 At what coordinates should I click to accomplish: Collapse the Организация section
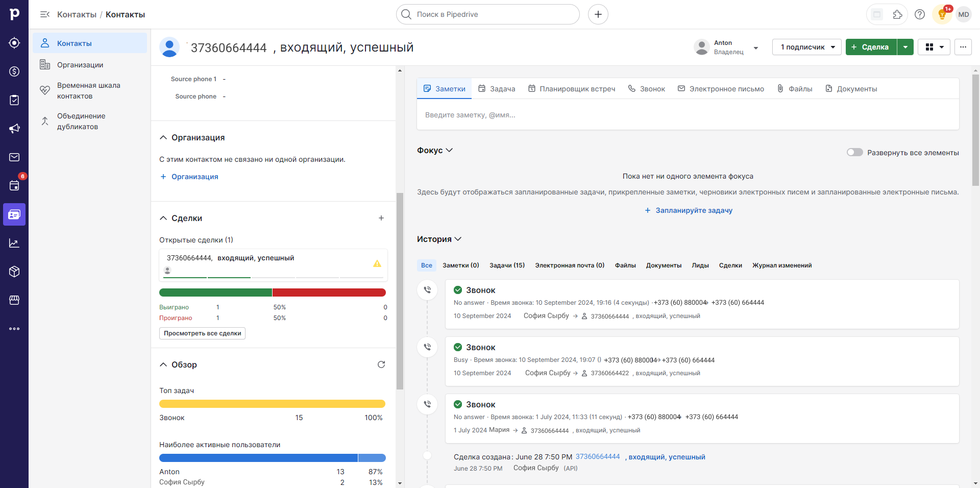tap(163, 138)
